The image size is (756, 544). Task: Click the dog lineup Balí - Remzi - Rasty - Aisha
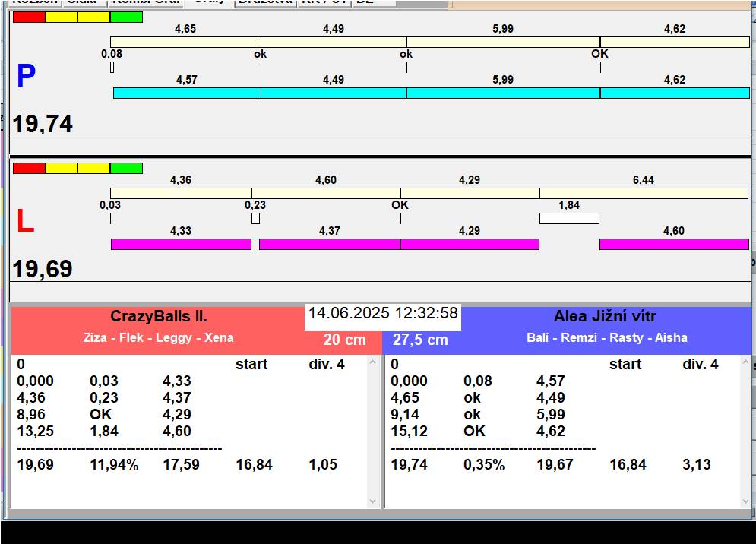click(x=607, y=337)
